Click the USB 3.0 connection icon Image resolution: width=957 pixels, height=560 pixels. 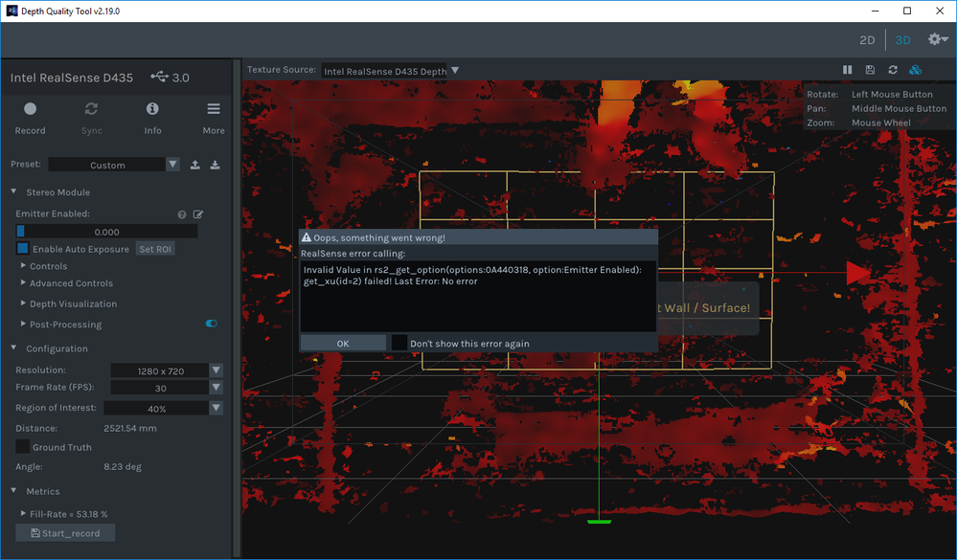(x=160, y=77)
